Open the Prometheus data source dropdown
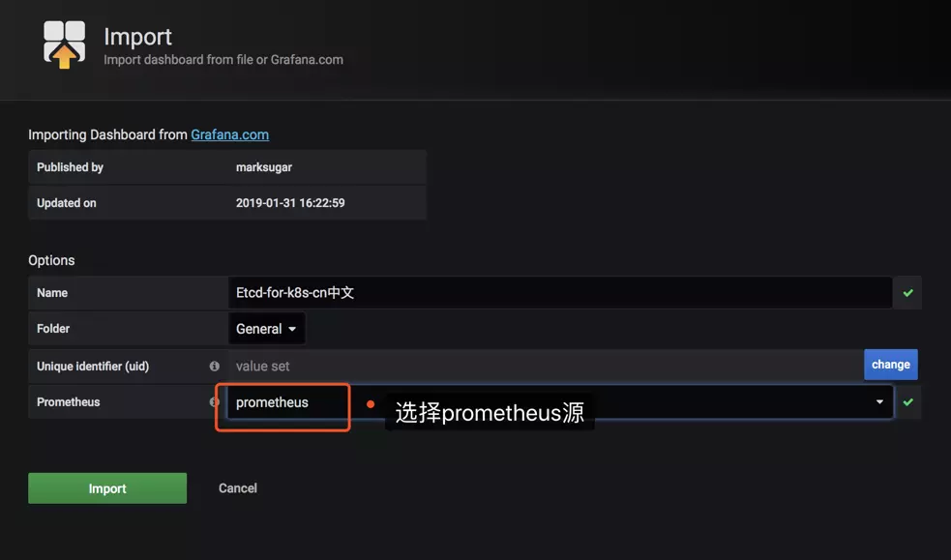 coord(560,401)
